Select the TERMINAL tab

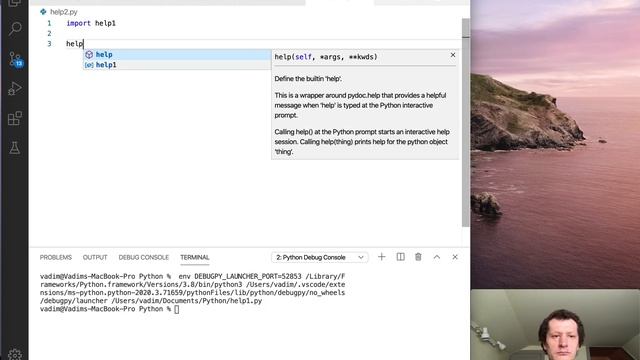coord(195,257)
